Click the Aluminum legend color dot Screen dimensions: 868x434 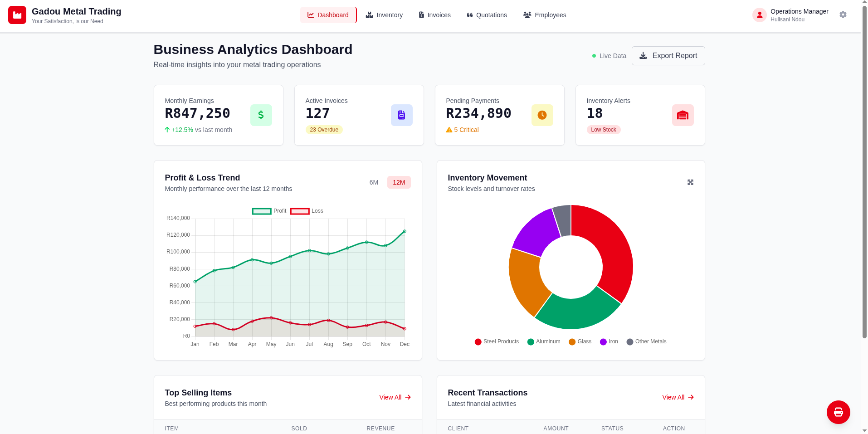pyautogui.click(x=530, y=341)
